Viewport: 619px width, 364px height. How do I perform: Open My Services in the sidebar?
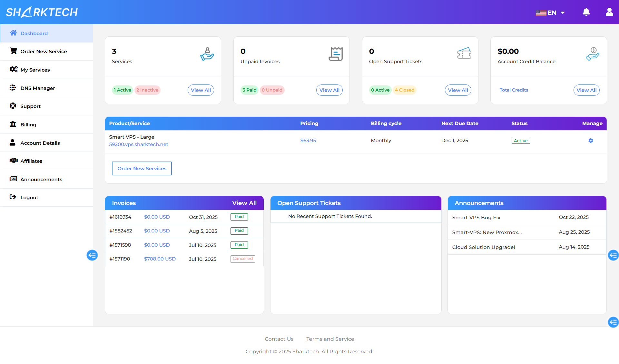(x=46, y=70)
